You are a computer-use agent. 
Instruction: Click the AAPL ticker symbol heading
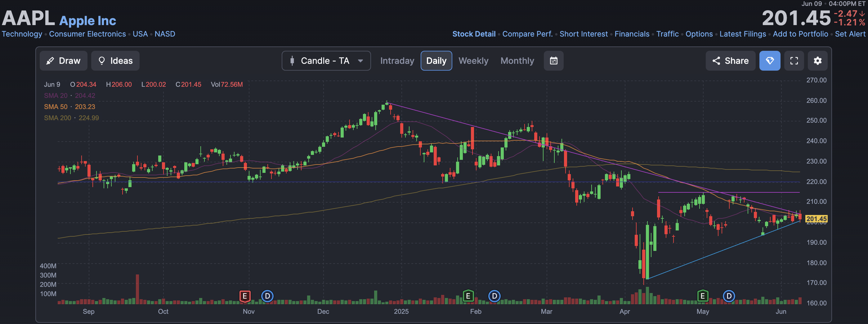pyautogui.click(x=28, y=18)
